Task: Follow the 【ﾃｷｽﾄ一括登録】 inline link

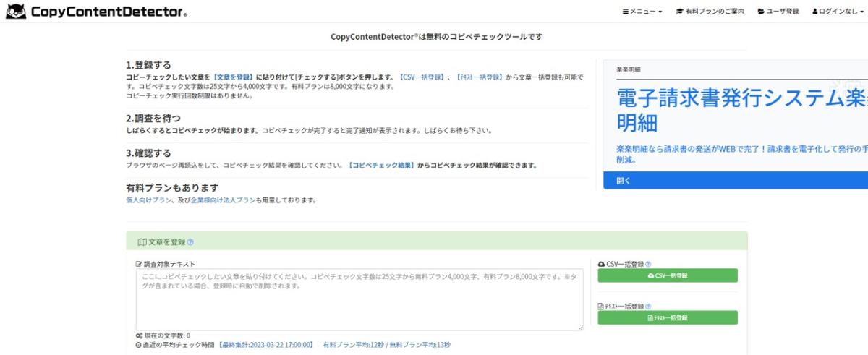Action: coord(478,77)
